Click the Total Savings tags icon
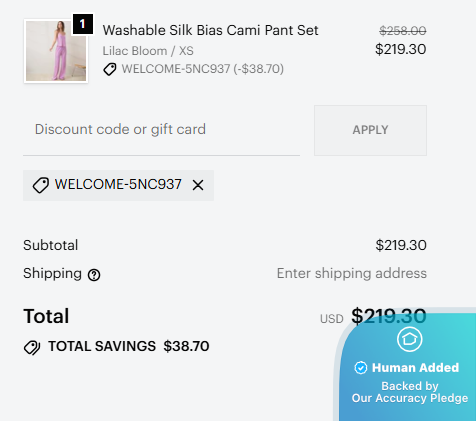The width and height of the screenshot is (476, 421). 32,347
